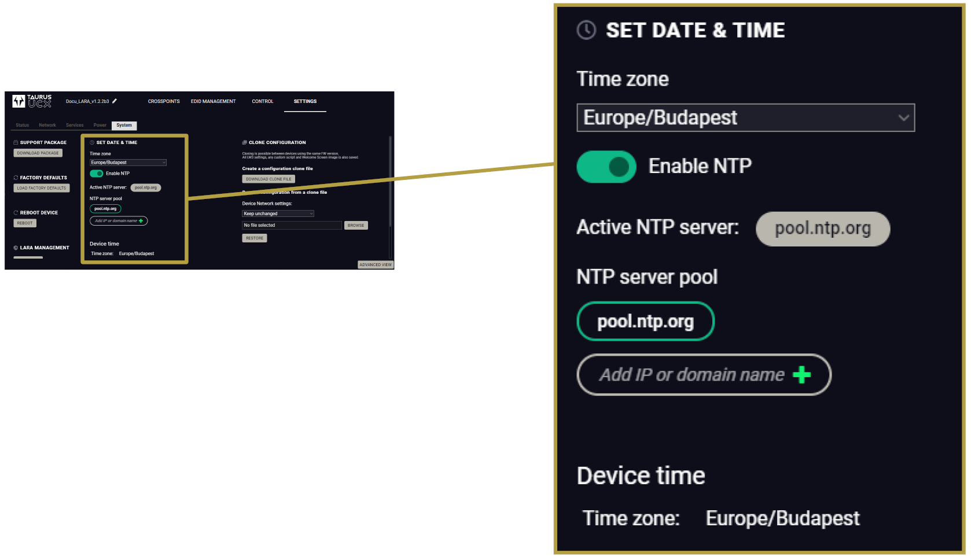
Task: Click the Reboot Device icon
Action: pyautogui.click(x=16, y=213)
